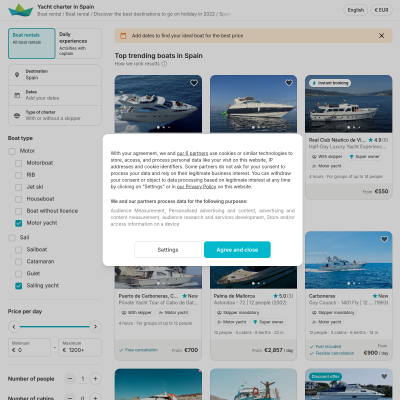Screen dimensions: 400x400
Task: Favorite the Discount offer listing
Action: pos(384,376)
